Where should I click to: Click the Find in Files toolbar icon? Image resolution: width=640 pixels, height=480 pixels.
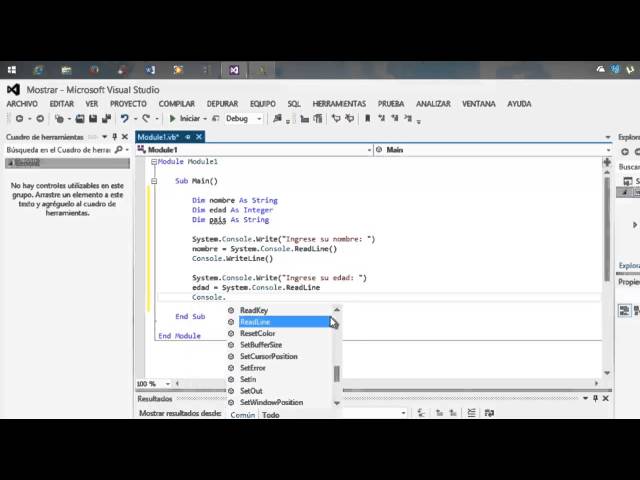(278, 118)
